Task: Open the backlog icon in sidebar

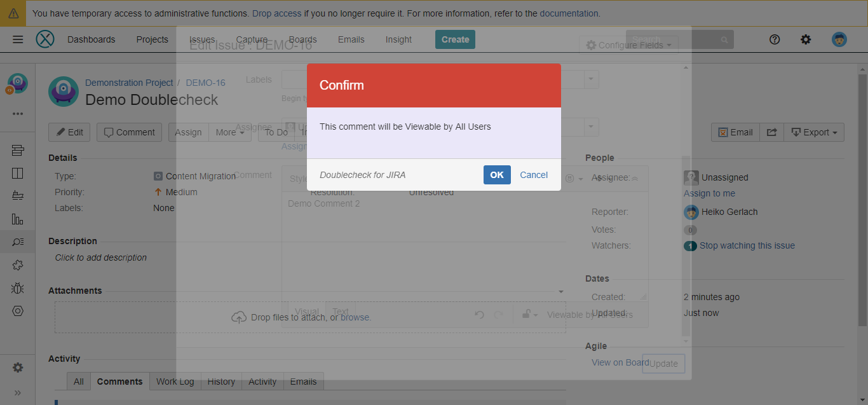Action: (18, 151)
